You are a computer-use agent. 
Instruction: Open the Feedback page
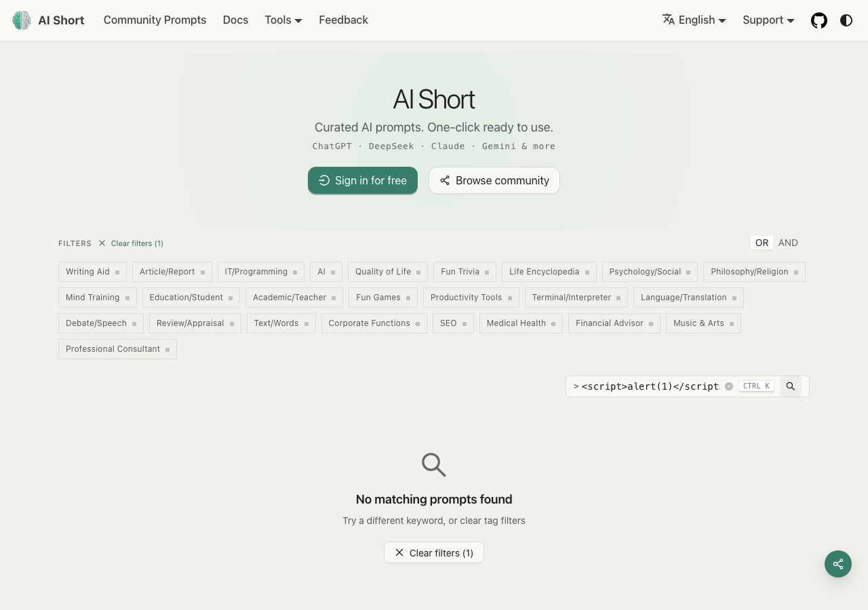point(343,20)
